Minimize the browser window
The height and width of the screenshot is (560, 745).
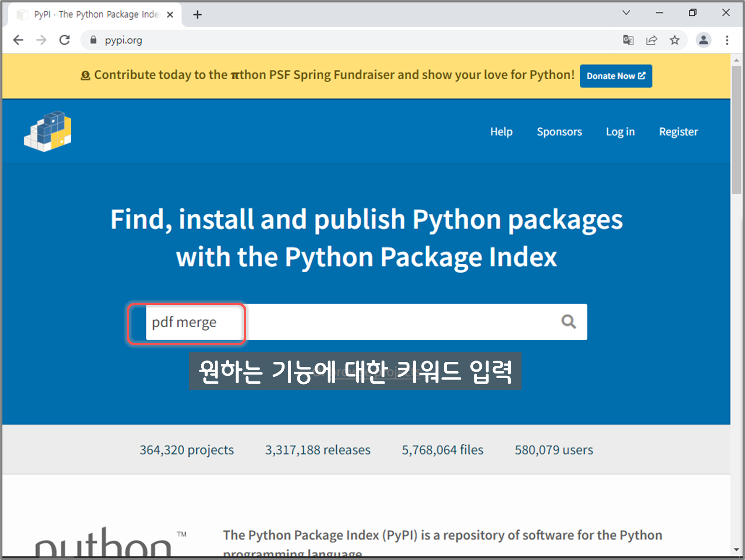click(x=659, y=13)
